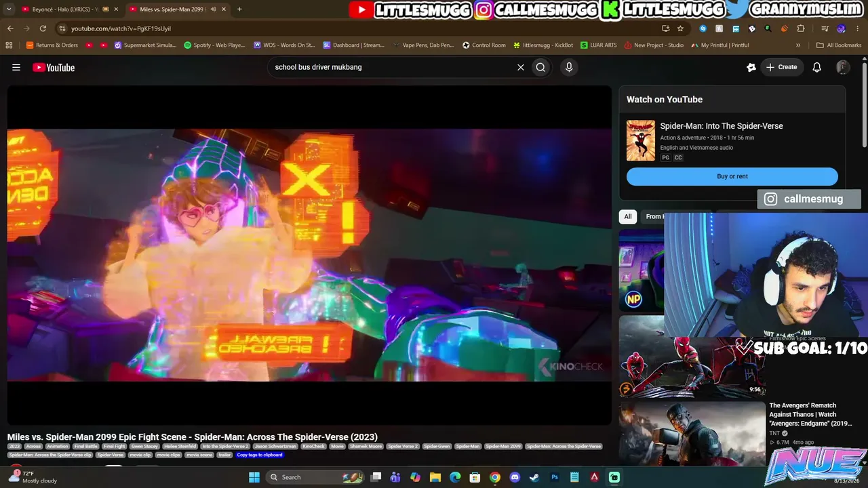Image resolution: width=868 pixels, height=488 pixels.
Task: Mute the Miles vs. Spider-Man tab audio
Action: pos(213,9)
